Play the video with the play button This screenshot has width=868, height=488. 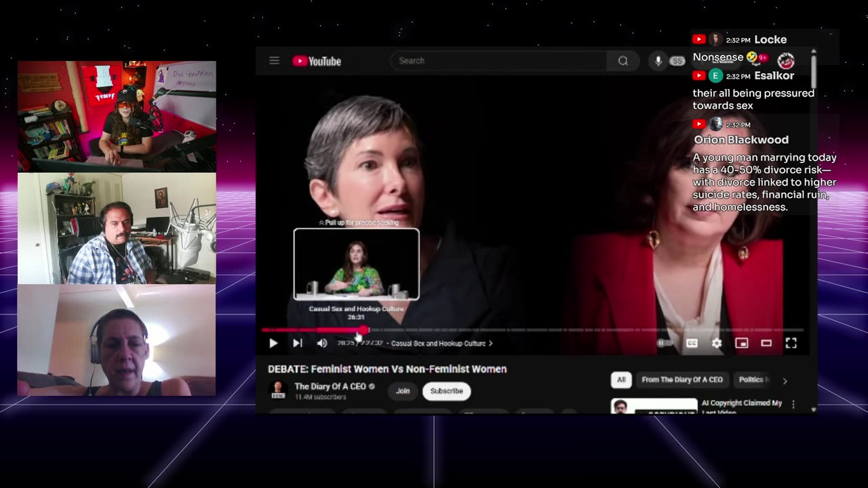click(x=273, y=343)
